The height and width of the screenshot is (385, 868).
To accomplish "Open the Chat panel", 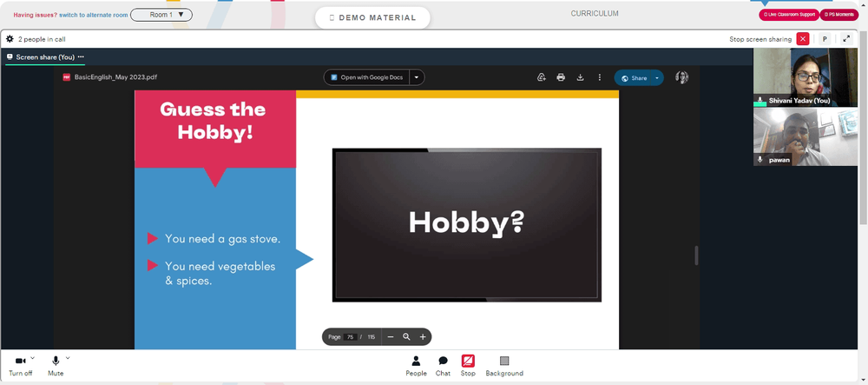I will [443, 366].
